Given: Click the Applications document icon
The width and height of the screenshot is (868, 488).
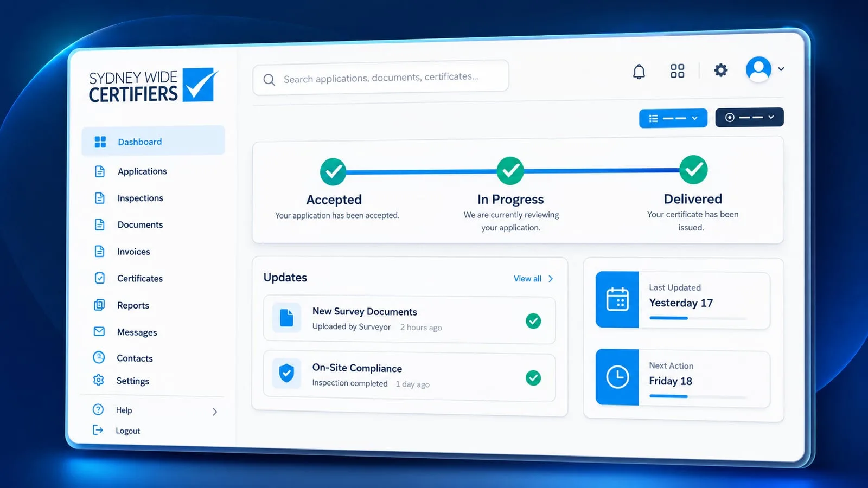Looking at the screenshot, I should pyautogui.click(x=100, y=171).
